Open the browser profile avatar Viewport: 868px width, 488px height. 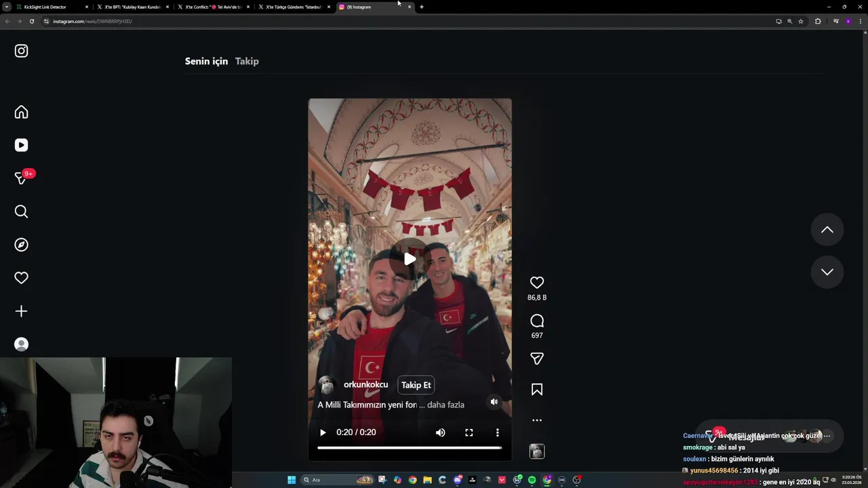(848, 21)
